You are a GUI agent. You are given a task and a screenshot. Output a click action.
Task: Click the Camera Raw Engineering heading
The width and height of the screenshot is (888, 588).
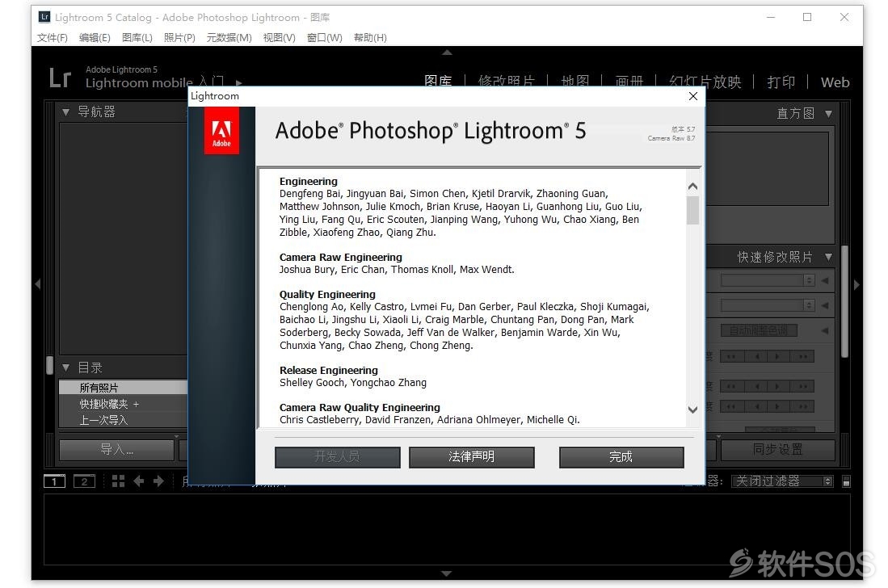pyautogui.click(x=340, y=258)
